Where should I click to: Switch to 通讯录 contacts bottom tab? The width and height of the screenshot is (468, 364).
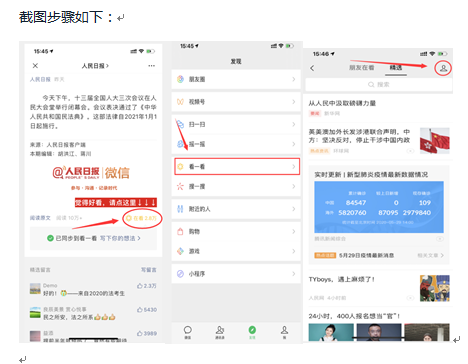(220, 332)
